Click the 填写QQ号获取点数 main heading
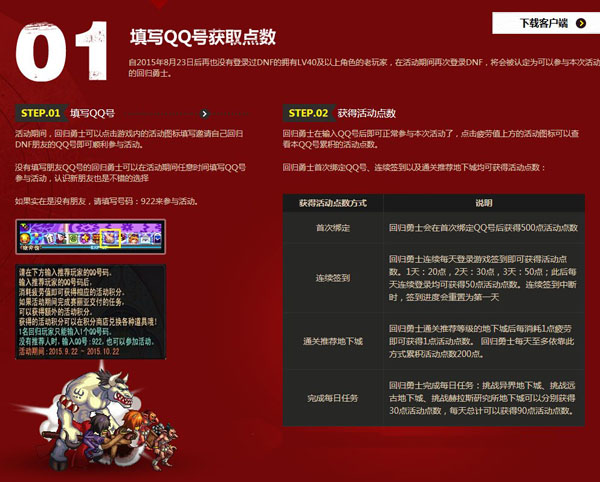Screen dimensions: 600x482 [x=202, y=37]
